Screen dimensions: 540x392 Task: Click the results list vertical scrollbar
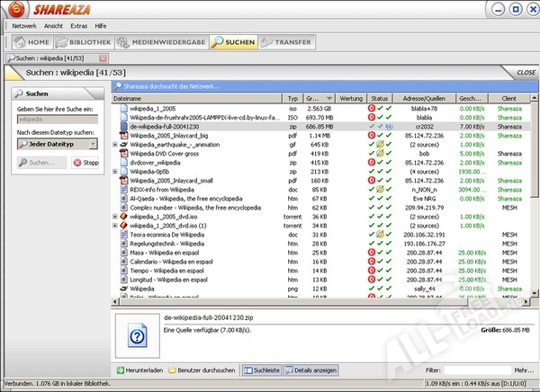coord(531,198)
